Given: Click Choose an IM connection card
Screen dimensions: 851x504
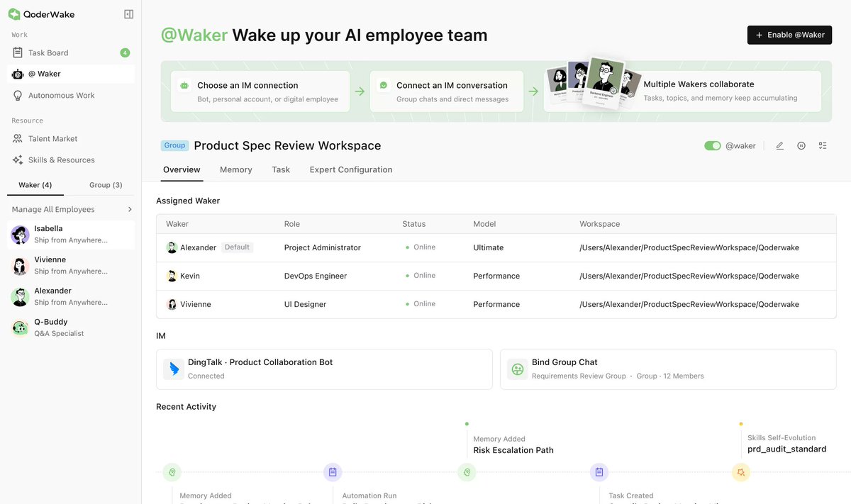Looking at the screenshot, I should pyautogui.click(x=260, y=91).
